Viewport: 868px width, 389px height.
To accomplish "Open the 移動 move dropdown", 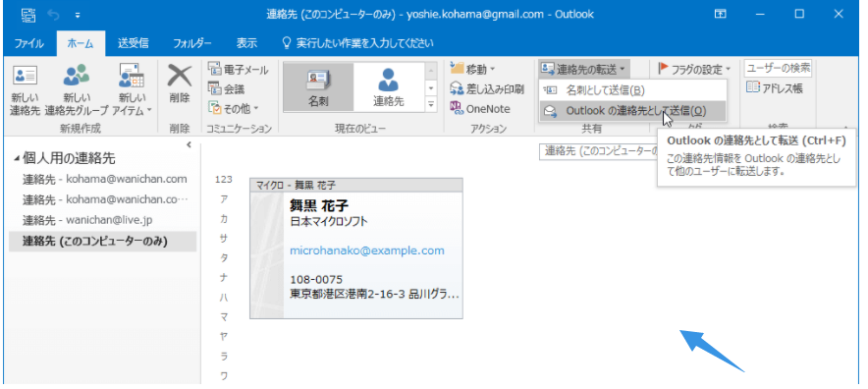I will [x=472, y=70].
